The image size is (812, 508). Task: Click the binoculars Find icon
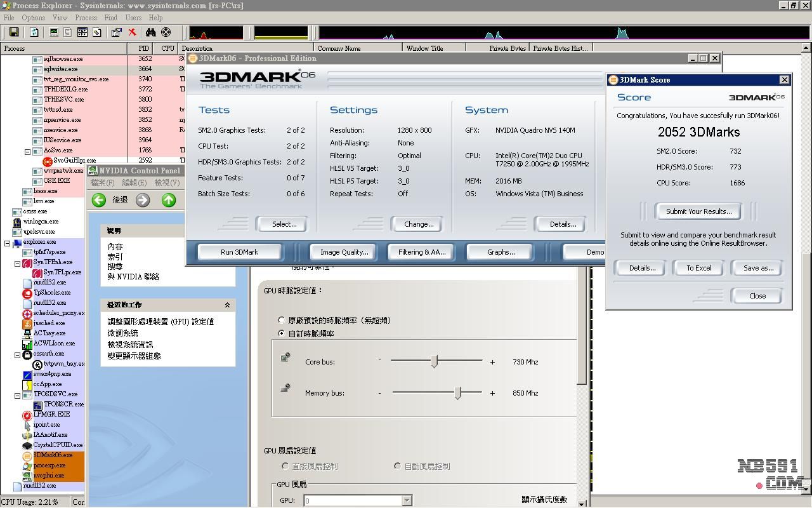150,32
